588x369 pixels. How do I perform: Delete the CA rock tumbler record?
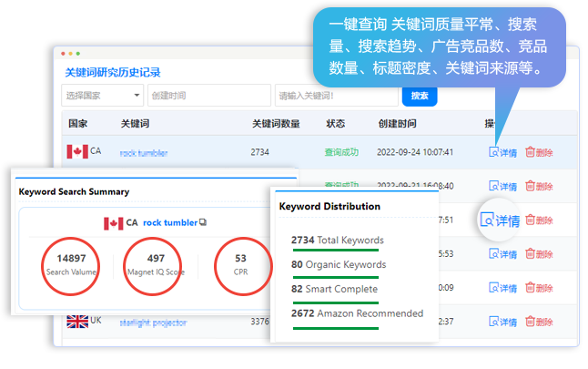coord(539,152)
